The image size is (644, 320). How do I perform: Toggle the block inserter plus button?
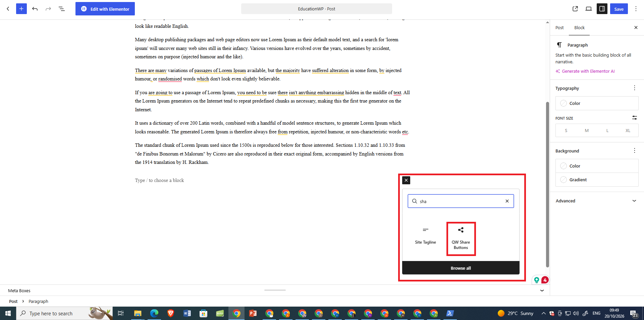point(21,9)
